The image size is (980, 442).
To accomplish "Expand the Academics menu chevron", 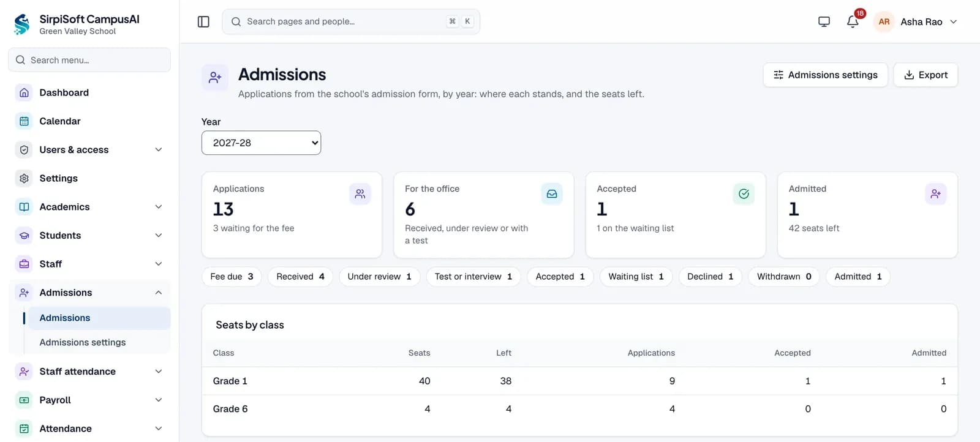I will (x=159, y=207).
